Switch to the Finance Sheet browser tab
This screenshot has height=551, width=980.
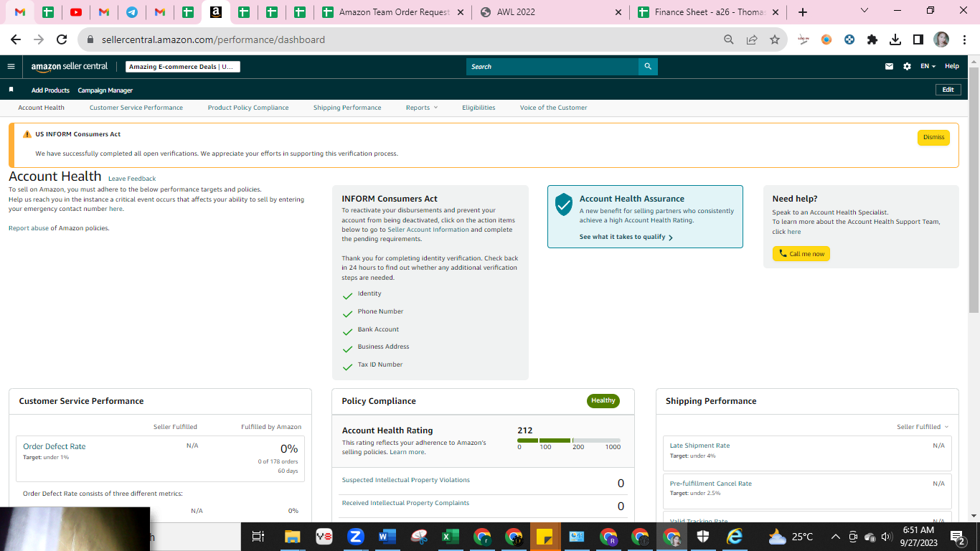point(708,12)
